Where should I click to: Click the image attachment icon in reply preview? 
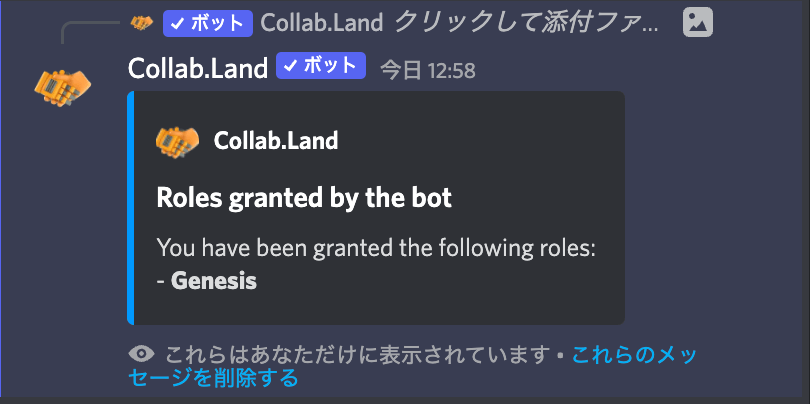point(697,23)
